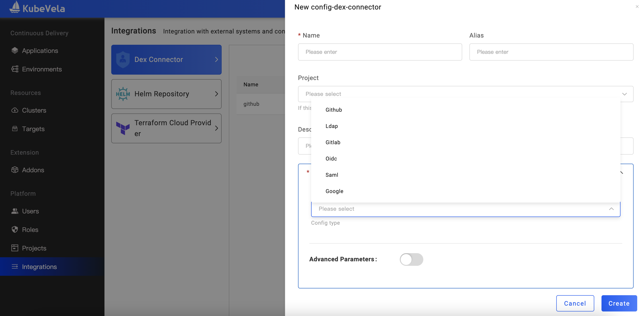This screenshot has width=644, height=316.
Task: Focus the Name input field
Action: pyautogui.click(x=379, y=52)
